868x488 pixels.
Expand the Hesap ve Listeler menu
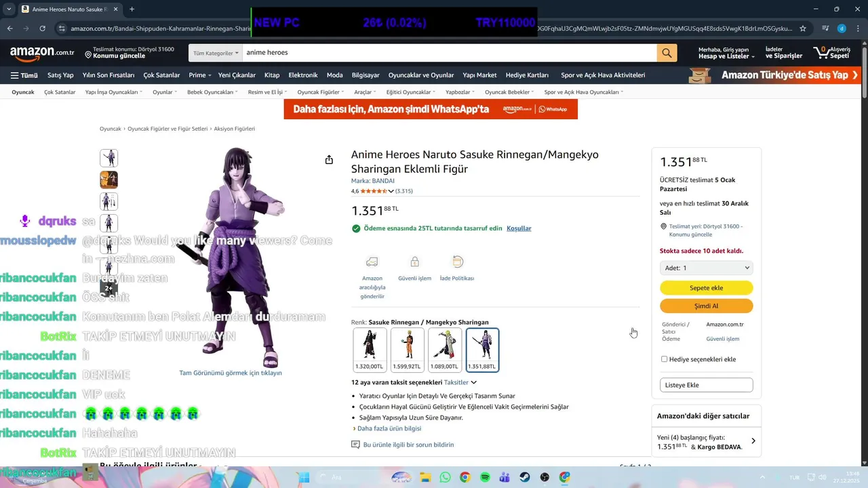[x=727, y=53]
